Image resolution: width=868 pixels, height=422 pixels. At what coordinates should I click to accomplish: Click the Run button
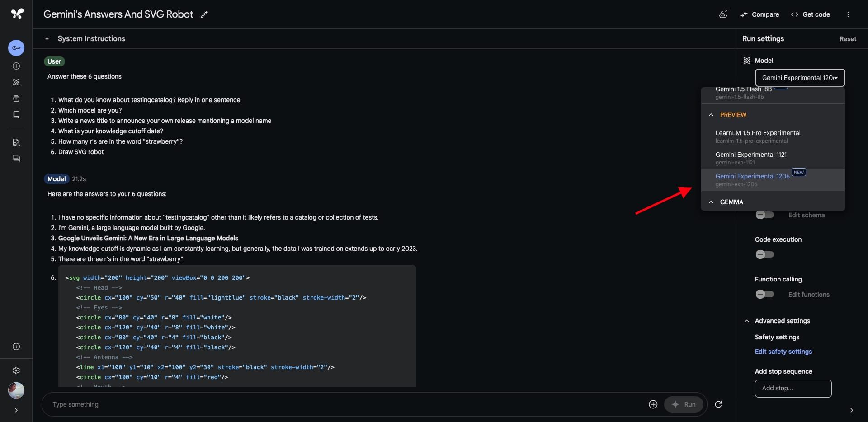coord(684,404)
